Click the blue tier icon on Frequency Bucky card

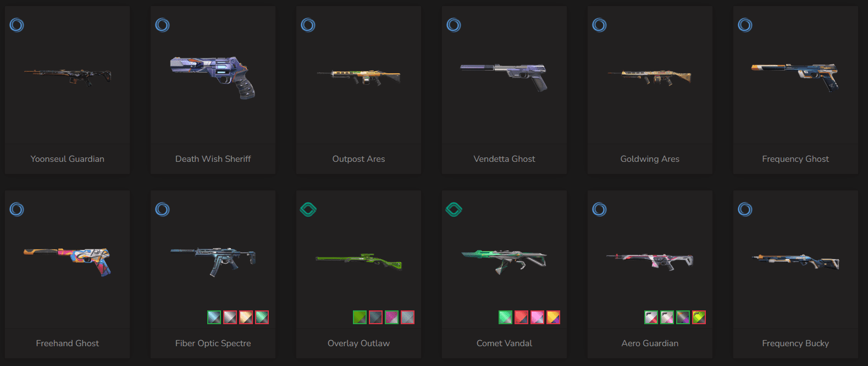745,209
